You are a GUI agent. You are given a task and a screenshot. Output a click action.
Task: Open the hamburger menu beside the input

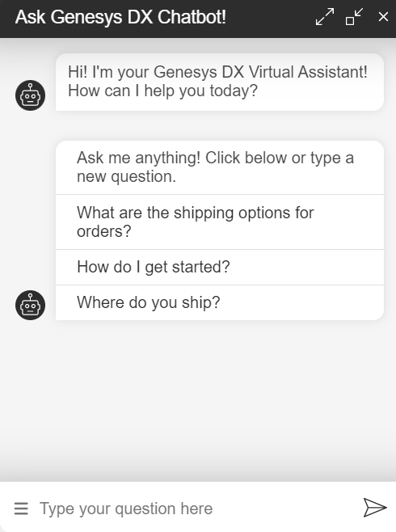point(21,509)
